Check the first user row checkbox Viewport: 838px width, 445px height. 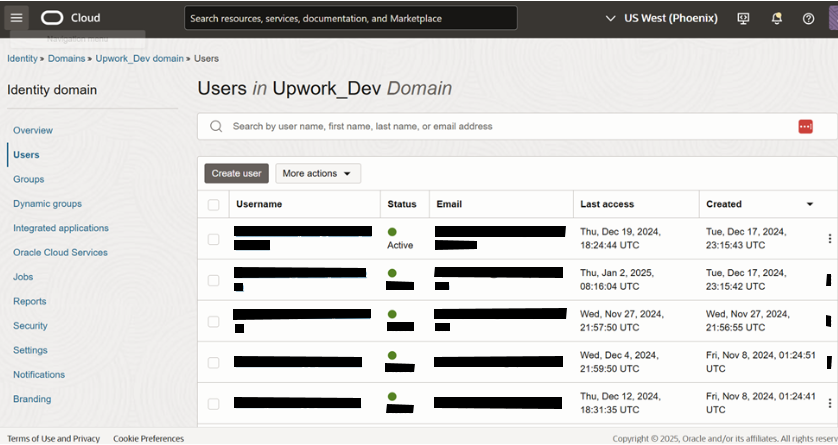[x=213, y=239]
